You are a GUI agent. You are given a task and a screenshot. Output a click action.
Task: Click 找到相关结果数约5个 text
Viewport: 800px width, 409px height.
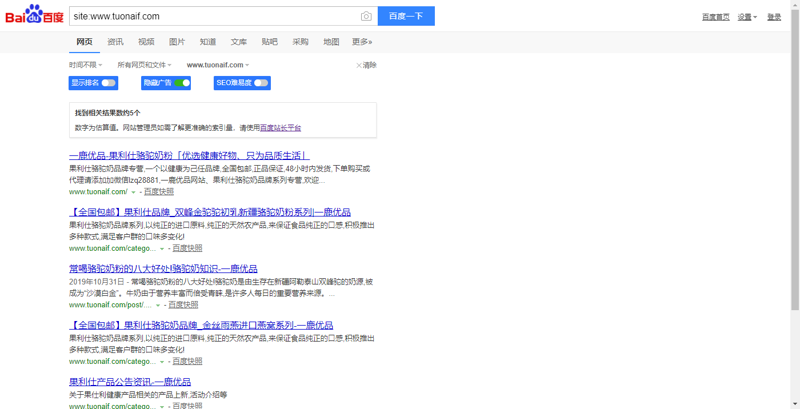coord(108,113)
